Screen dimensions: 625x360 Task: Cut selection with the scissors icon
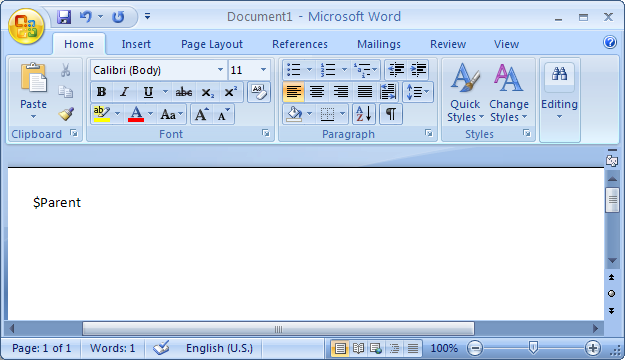pos(65,70)
